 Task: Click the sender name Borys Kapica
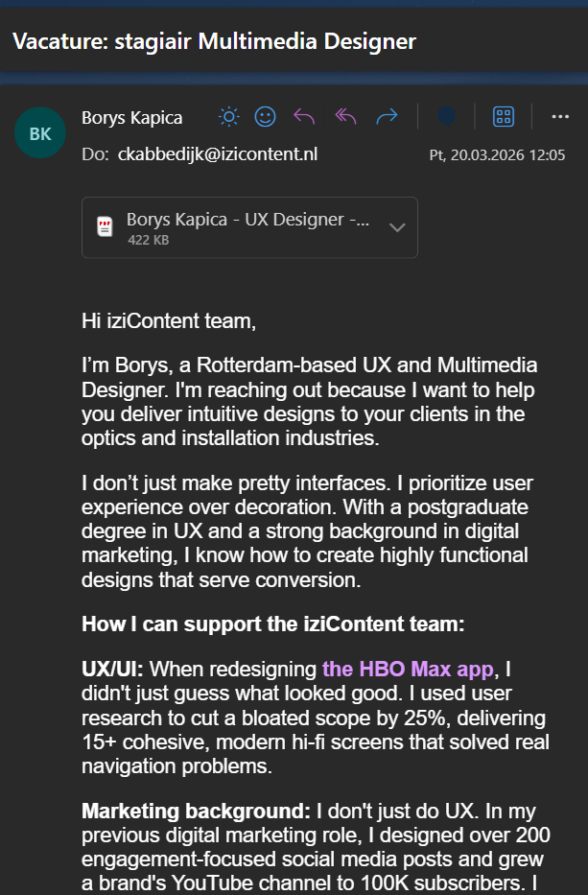click(x=132, y=118)
